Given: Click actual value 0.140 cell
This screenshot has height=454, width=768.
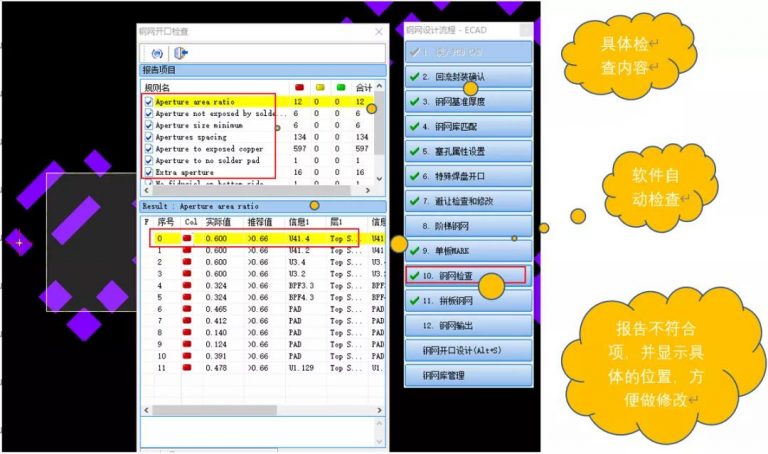Looking at the screenshot, I should (216, 333).
